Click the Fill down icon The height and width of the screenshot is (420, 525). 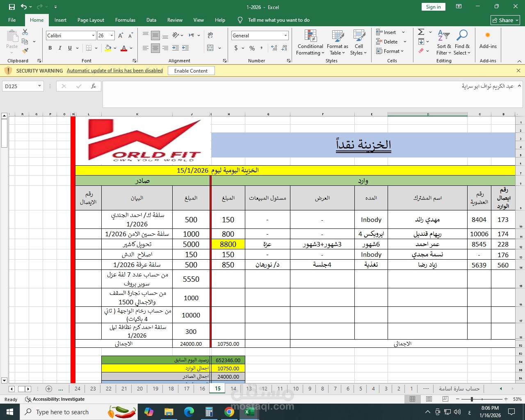pyautogui.click(x=421, y=41)
